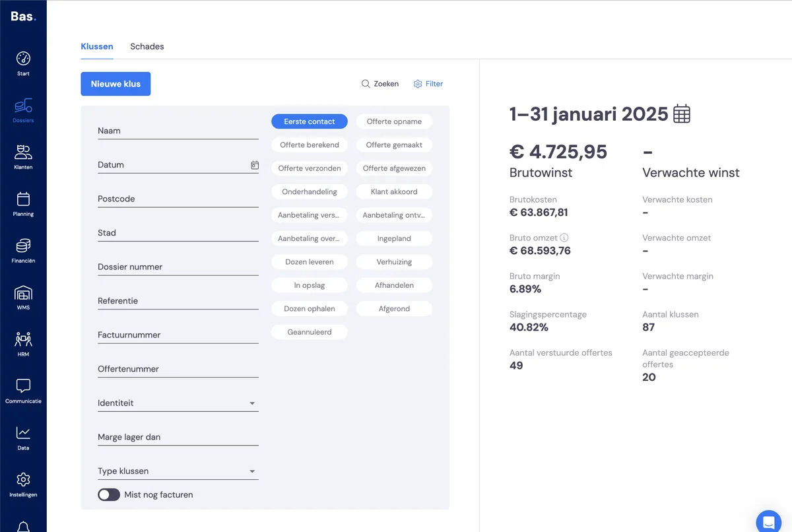Click the Zoeken magnifier icon

point(366,84)
